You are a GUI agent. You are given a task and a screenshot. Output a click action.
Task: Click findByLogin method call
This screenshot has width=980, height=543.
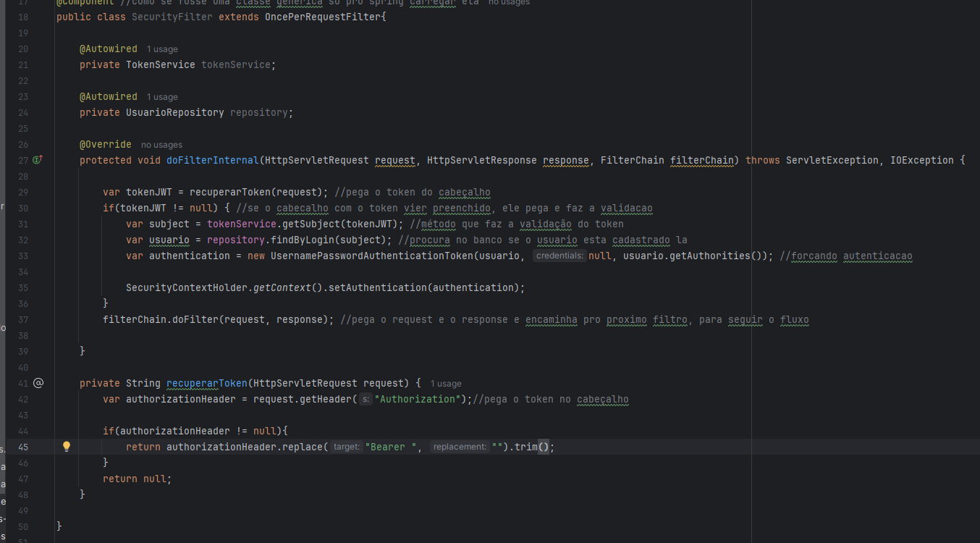click(x=303, y=240)
